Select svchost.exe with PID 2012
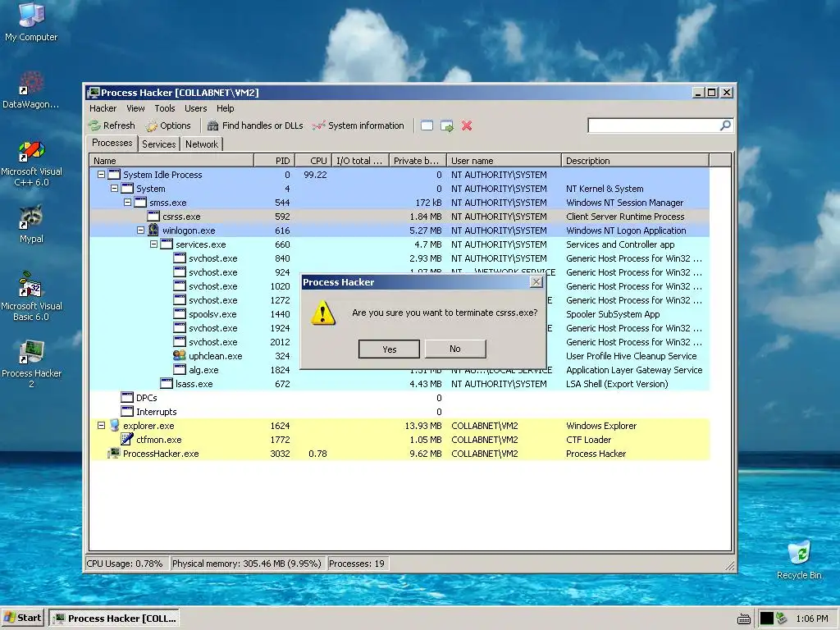 (399, 342)
